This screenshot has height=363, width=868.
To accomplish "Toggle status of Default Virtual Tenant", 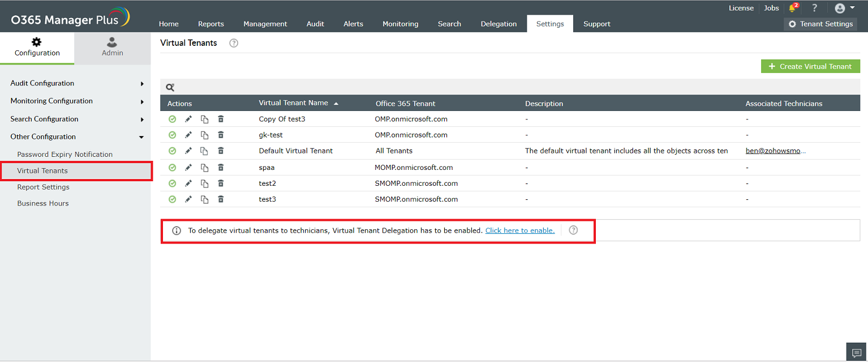I will point(172,151).
